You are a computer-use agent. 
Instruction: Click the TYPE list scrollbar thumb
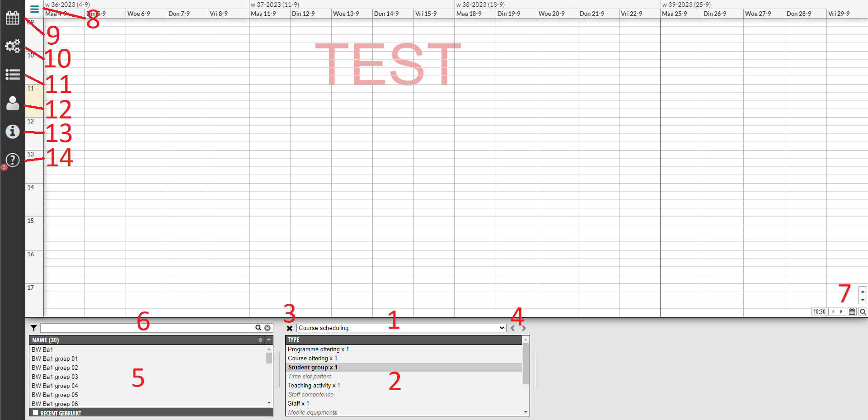(x=525, y=364)
